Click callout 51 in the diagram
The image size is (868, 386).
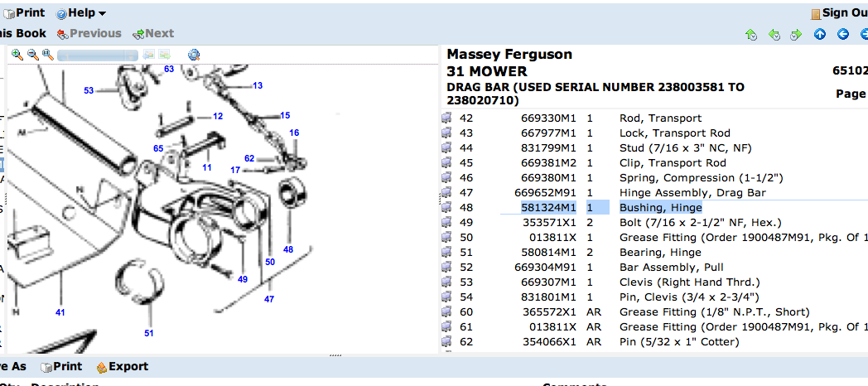pos(149,333)
